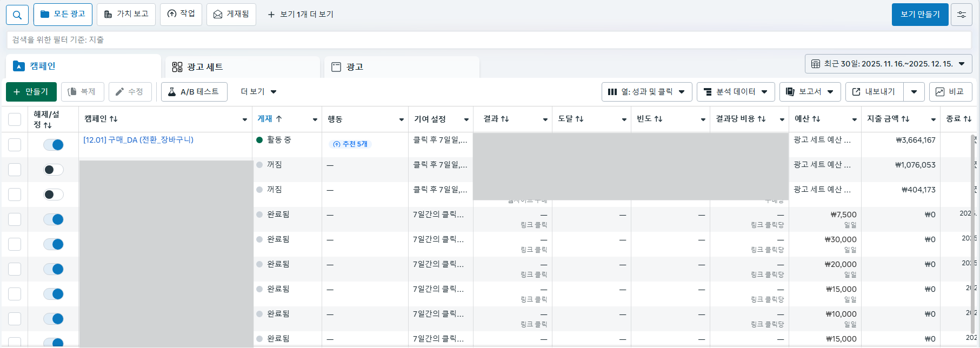
Task: Click the 보기 만들기 button
Action: (x=919, y=15)
